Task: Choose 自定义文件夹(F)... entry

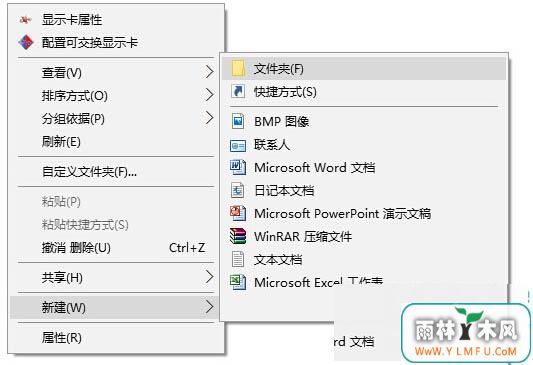Action: (116, 172)
